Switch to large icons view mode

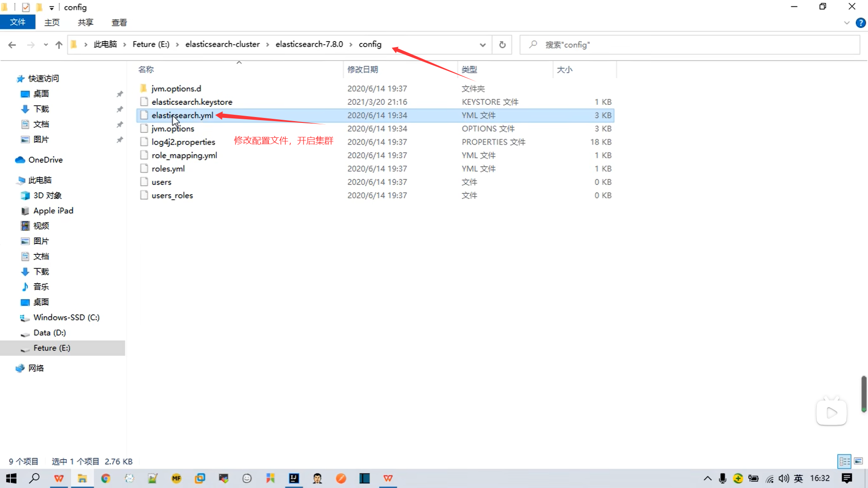(858, 461)
